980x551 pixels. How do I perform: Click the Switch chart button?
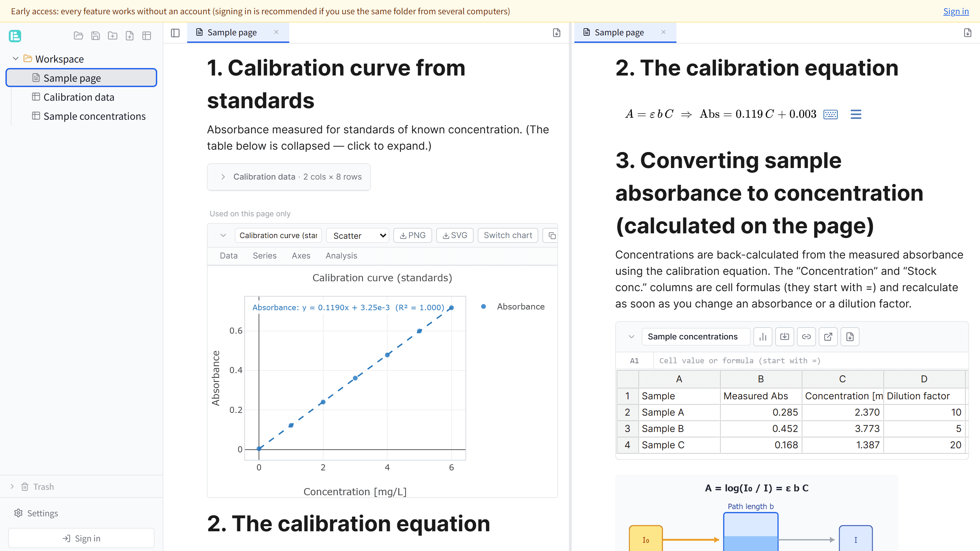[x=508, y=236]
